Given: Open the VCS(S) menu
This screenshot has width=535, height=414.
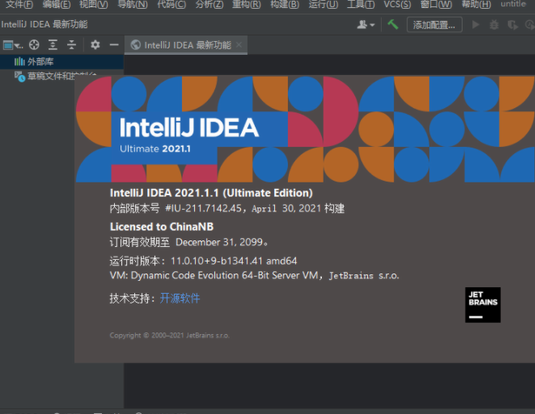Looking at the screenshot, I should (x=397, y=4).
